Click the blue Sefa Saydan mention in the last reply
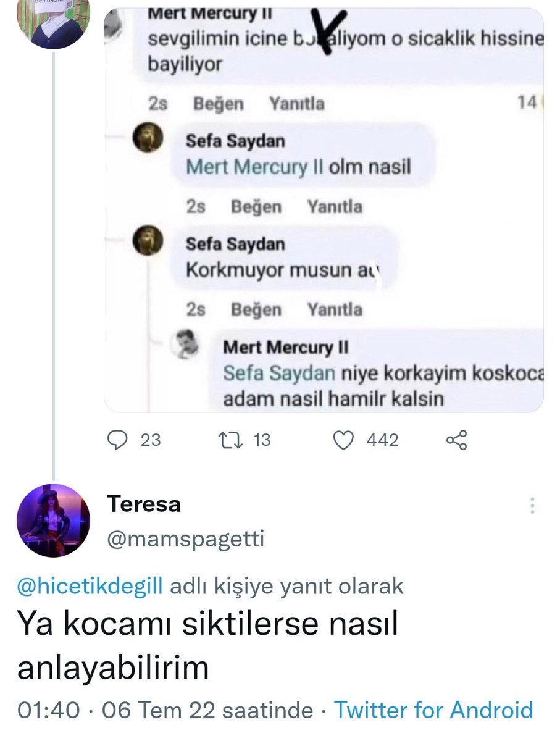The image size is (560, 741). point(279,373)
